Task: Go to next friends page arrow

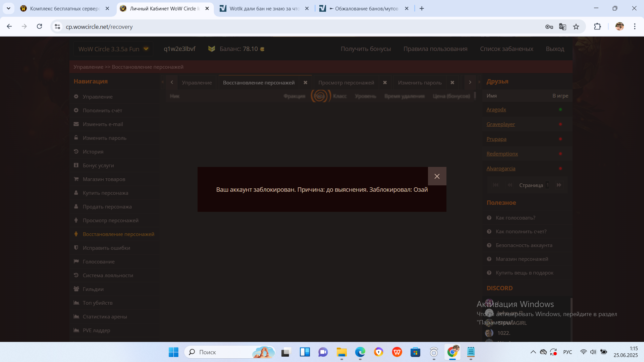Action: click(x=559, y=185)
